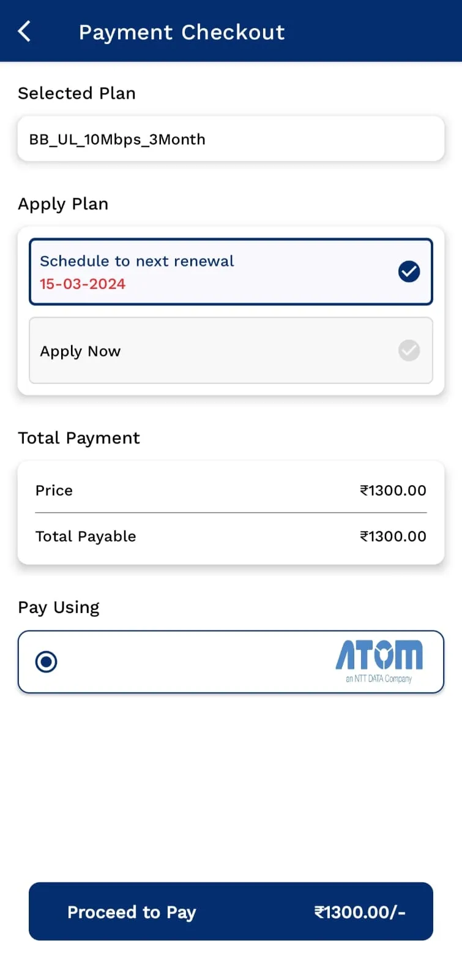Go back using the header arrow
This screenshot has width=462, height=980.
[x=24, y=31]
